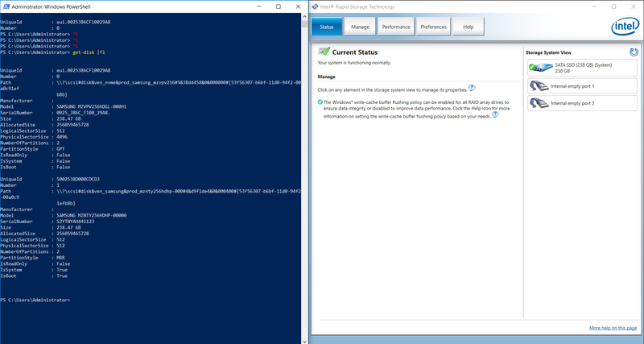
Task: Click the Manage section heading
Action: tap(326, 77)
